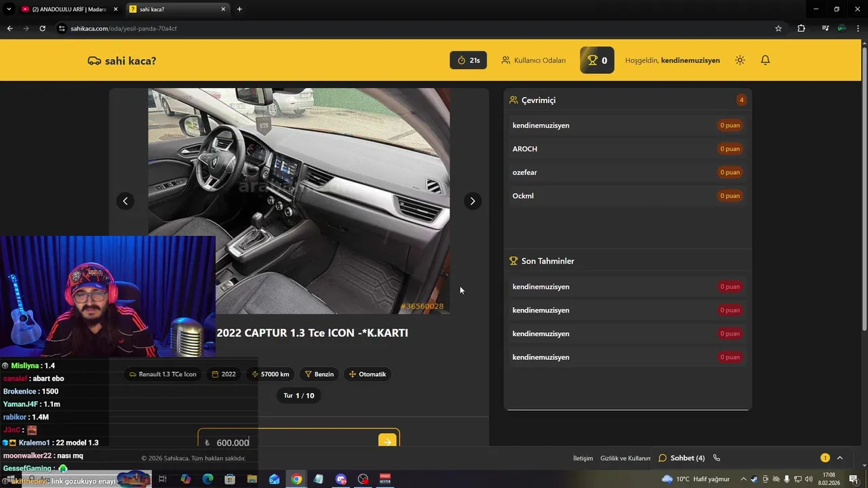Click Renault 1.3 TCe Icon tag
Screen dimensions: 868x488
point(163,374)
